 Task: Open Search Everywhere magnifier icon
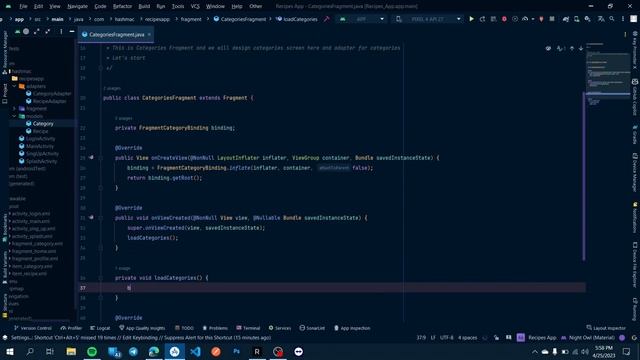pyautogui.click(x=612, y=19)
